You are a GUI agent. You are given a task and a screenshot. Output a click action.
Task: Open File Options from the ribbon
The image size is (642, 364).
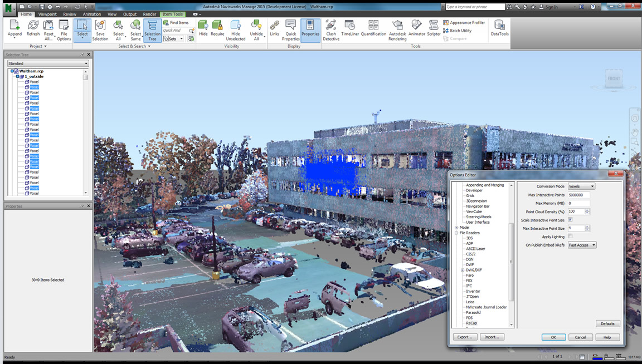[x=64, y=30]
